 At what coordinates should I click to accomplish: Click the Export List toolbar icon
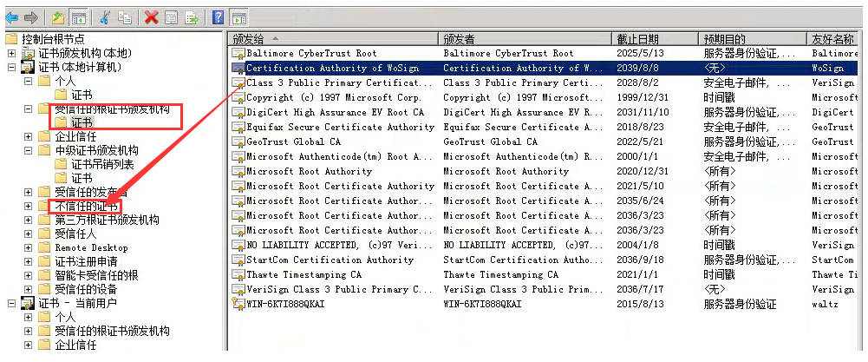(x=191, y=16)
